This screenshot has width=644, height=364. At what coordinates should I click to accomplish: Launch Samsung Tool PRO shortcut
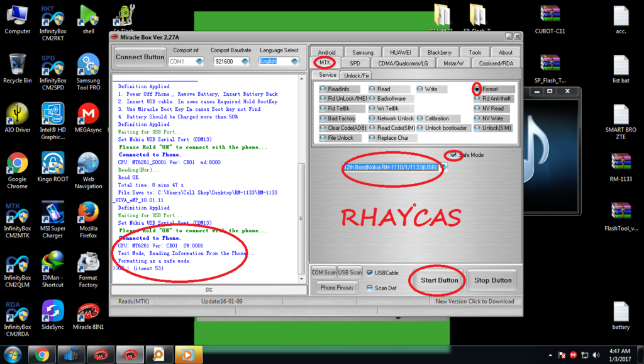click(x=88, y=68)
